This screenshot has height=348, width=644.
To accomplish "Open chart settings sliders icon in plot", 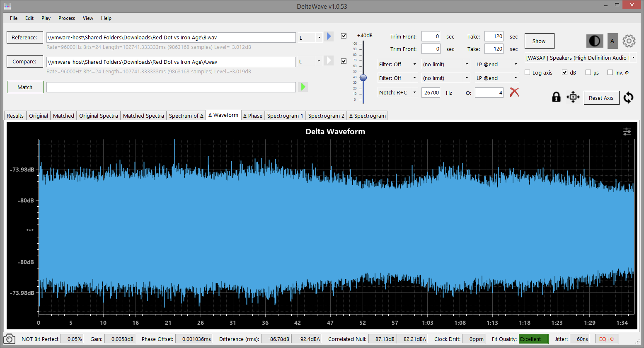I will (x=627, y=131).
